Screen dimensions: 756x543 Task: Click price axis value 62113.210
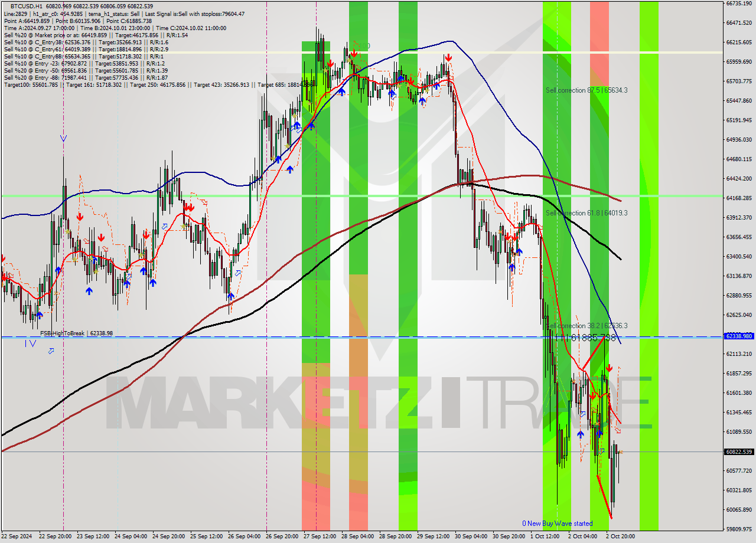738,354
